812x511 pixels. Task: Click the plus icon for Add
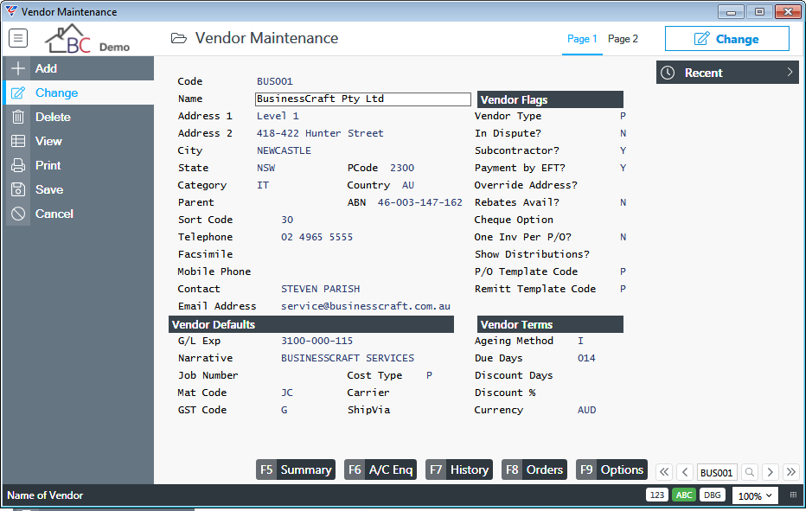[x=18, y=68]
